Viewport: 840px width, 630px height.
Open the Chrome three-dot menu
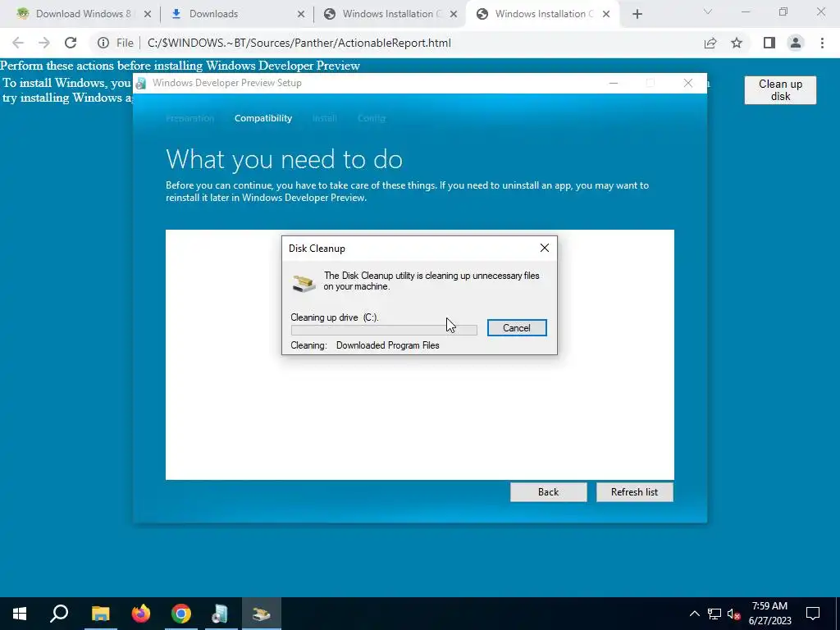822,43
